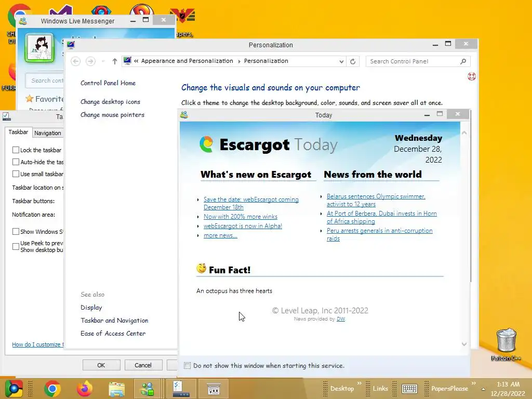
Task: Click the Today window scroll up arrow
Action: coord(464,133)
